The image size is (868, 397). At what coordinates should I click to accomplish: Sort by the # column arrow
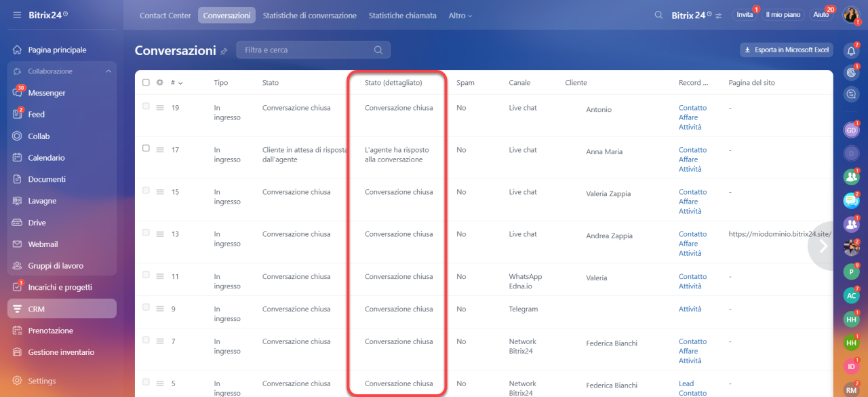(x=180, y=83)
